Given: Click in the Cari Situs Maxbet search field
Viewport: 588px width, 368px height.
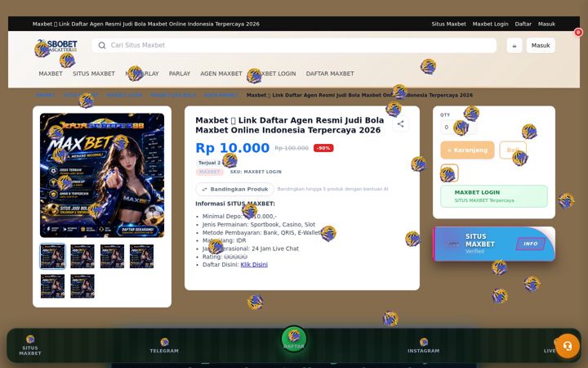Looking at the screenshot, I should pyautogui.click(x=294, y=46).
